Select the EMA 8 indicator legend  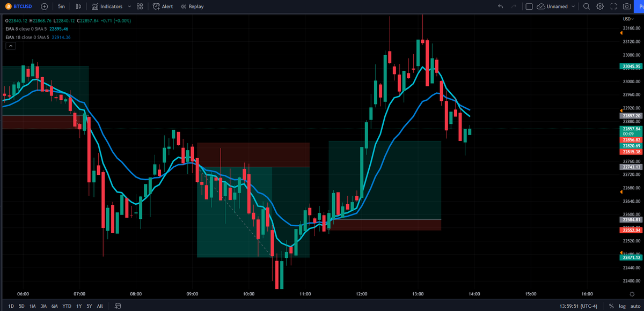[x=37, y=29]
